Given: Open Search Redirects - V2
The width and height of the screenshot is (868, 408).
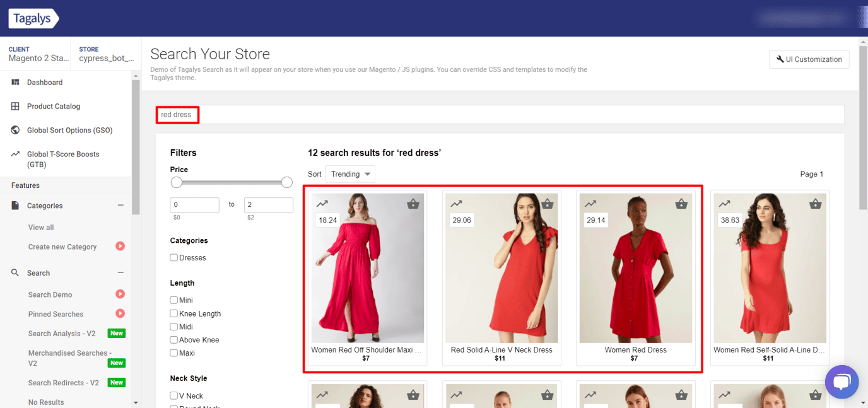Looking at the screenshot, I should coord(64,383).
